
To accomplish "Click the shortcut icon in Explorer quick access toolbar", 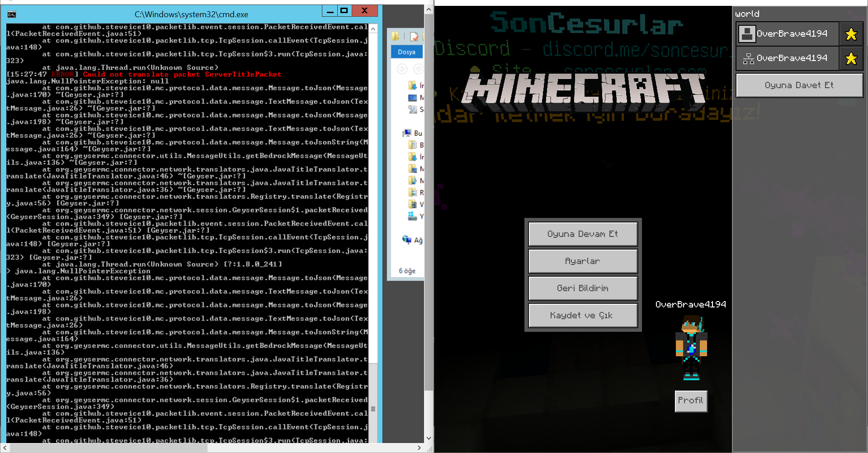I will [x=413, y=37].
